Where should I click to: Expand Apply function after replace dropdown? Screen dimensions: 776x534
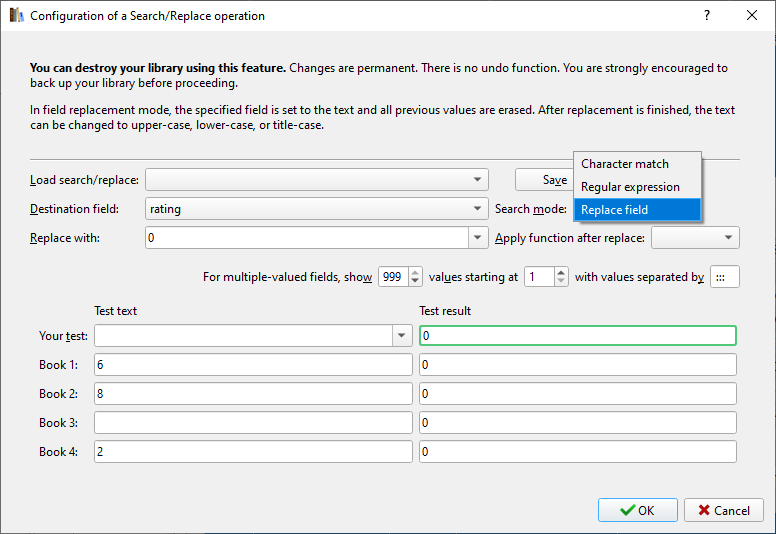point(729,238)
